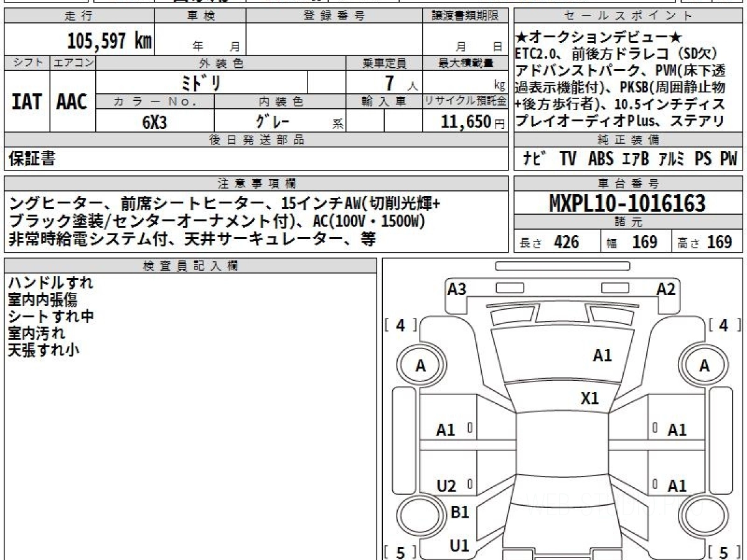Click the 天張すれ小 inspector note
747x560 pixels.
(44, 350)
